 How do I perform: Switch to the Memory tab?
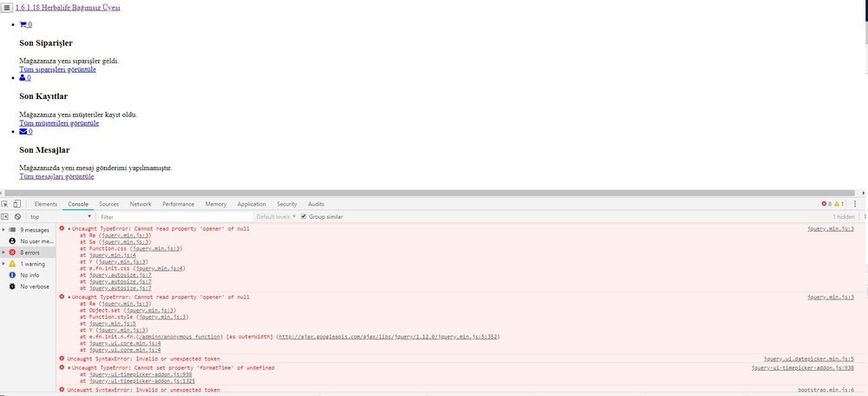216,204
